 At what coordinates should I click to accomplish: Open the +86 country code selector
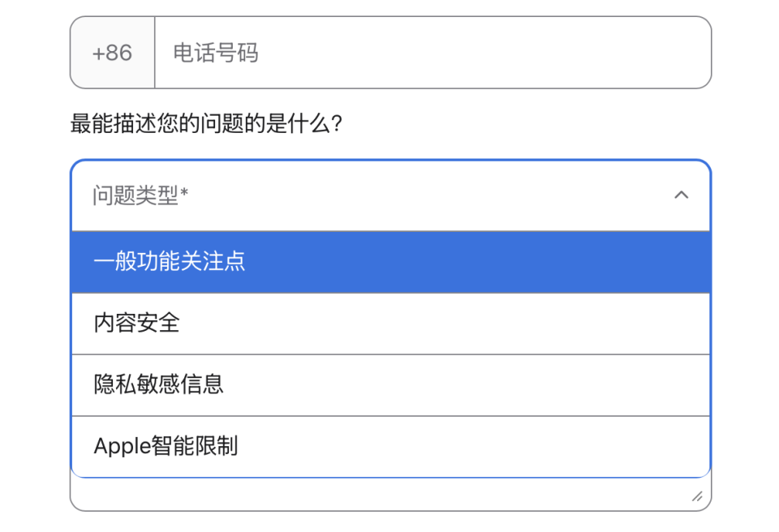pos(112,52)
